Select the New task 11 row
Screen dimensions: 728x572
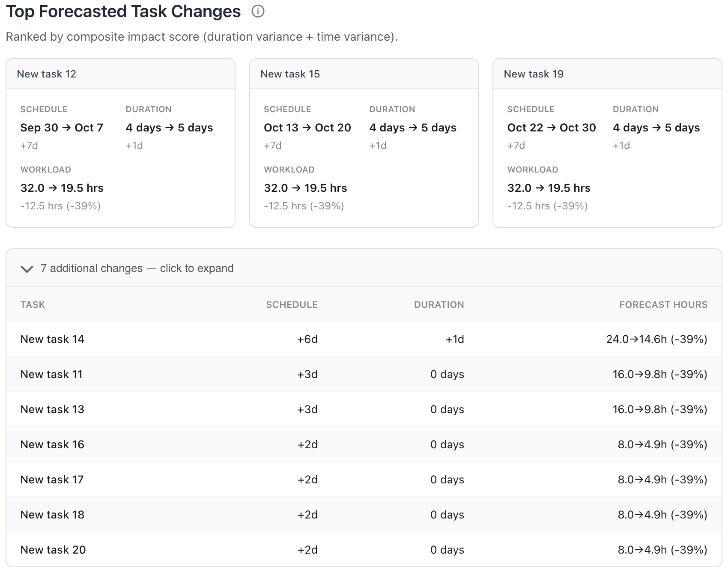[364, 374]
